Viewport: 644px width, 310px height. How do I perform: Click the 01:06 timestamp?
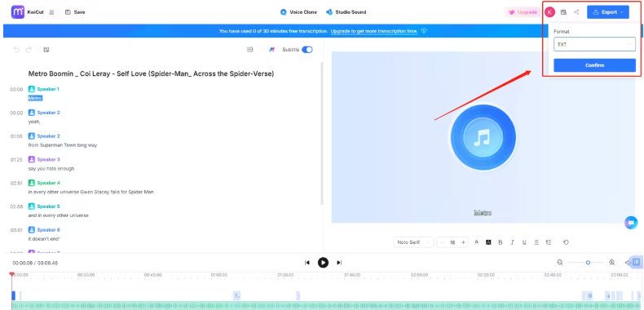(16, 136)
